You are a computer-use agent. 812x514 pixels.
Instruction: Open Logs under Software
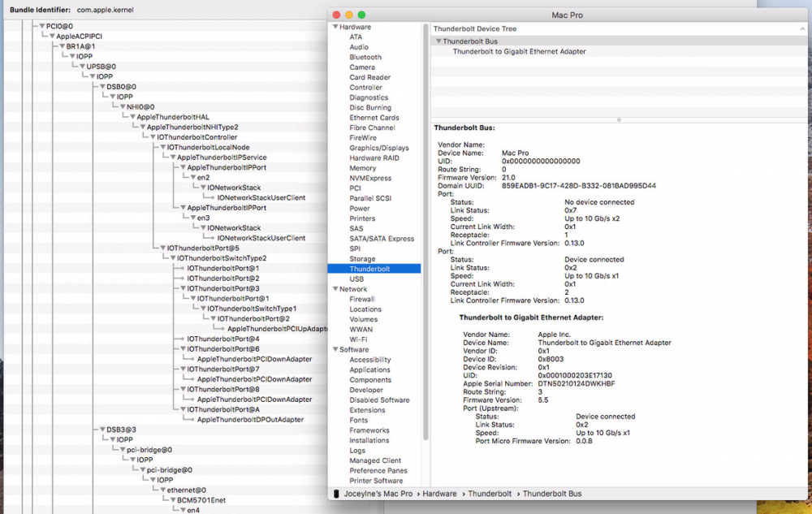[356, 451]
